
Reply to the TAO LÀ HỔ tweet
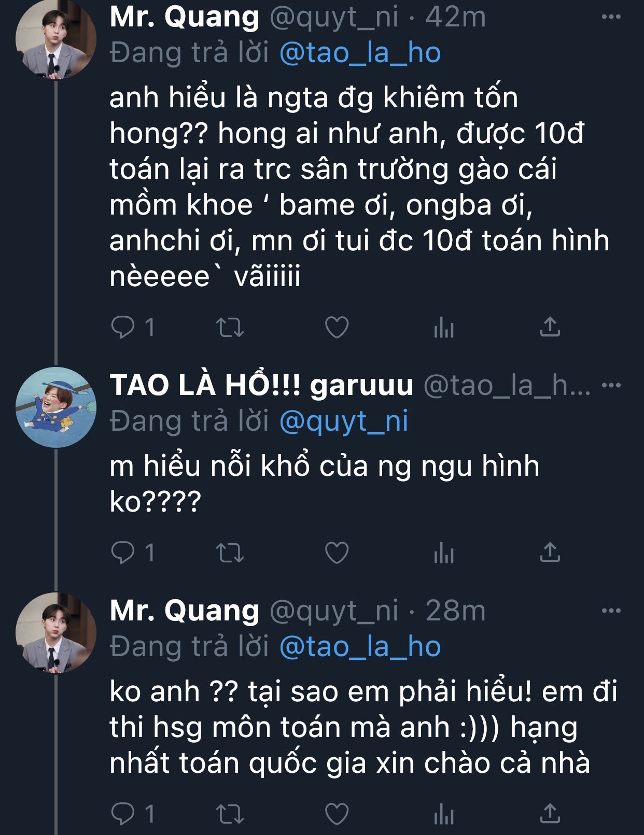pos(123,553)
